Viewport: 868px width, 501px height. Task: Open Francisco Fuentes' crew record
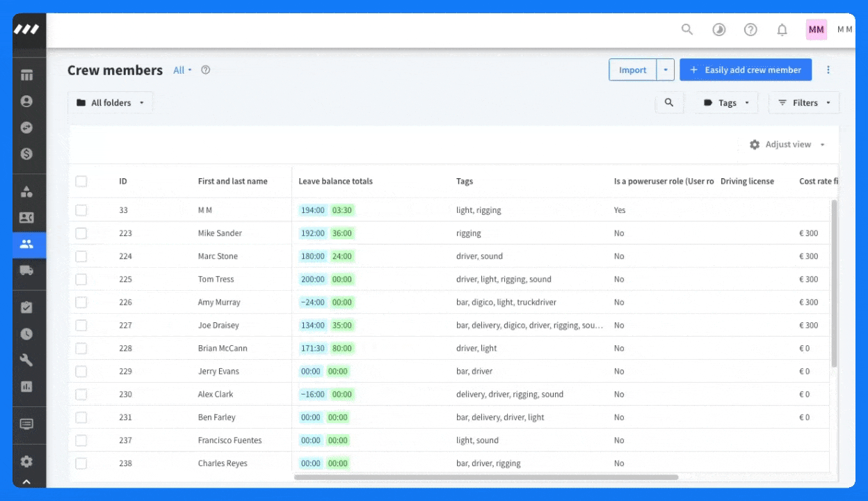230,440
